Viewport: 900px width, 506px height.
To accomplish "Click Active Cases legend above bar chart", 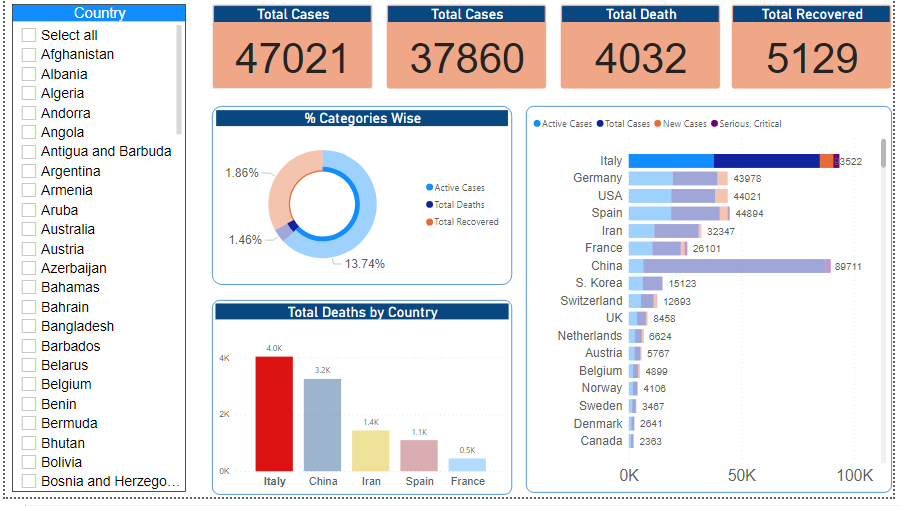I will coord(562,124).
